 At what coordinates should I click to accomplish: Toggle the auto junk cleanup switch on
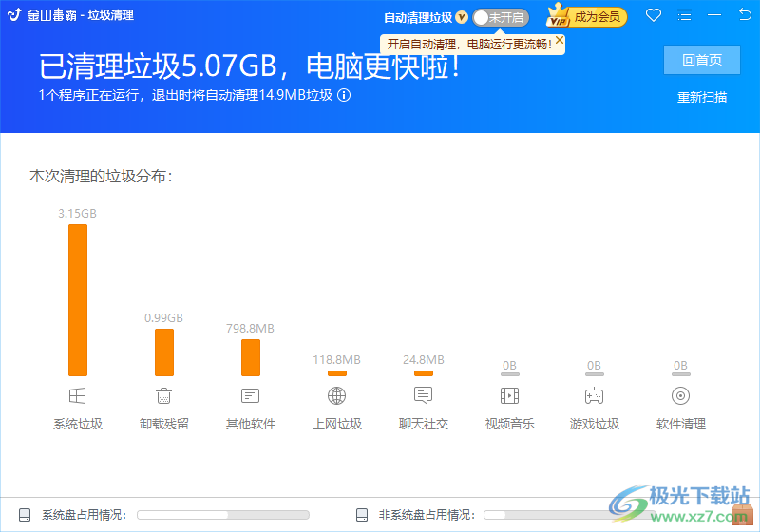[x=501, y=18]
